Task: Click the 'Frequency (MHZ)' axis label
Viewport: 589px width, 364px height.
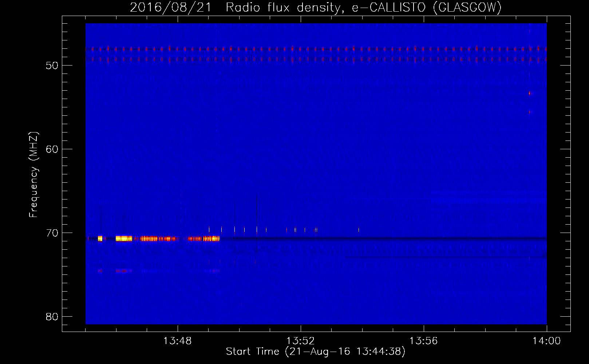Action: click(x=33, y=175)
